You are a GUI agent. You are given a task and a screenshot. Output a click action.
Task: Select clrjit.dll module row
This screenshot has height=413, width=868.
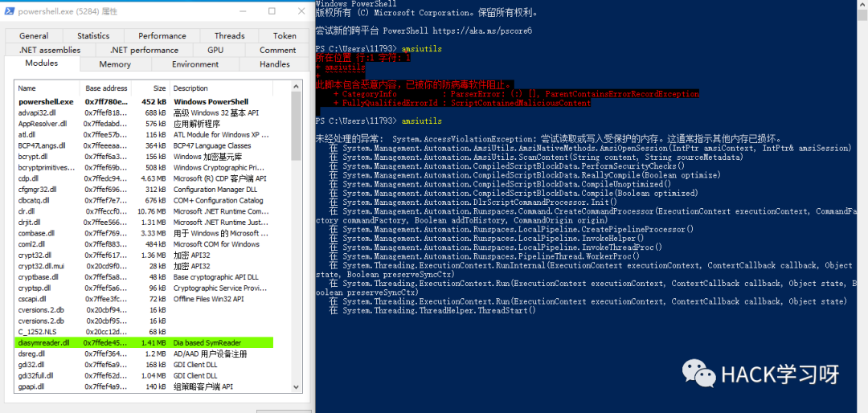[144, 223]
